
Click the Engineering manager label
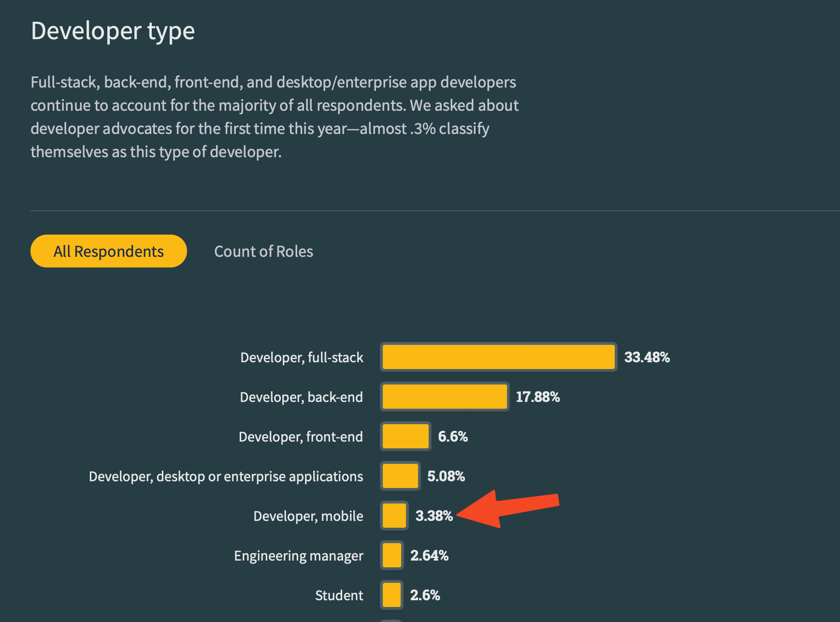[298, 556]
